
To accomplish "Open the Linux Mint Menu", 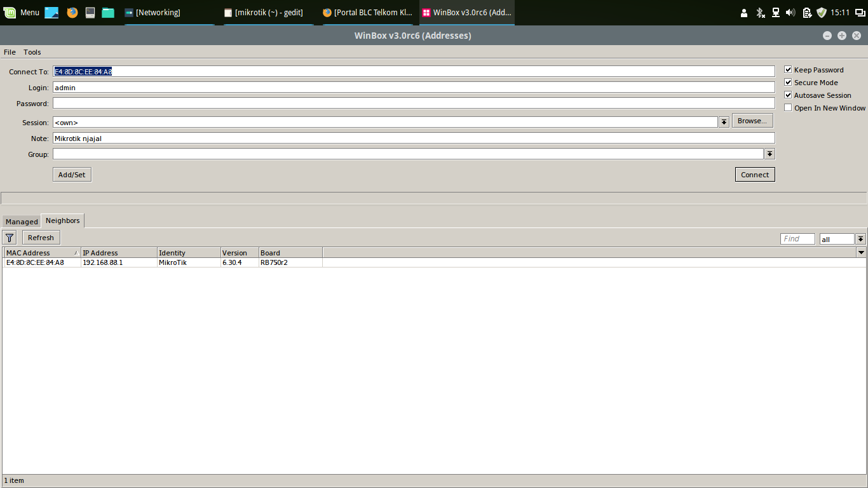I will pyautogui.click(x=21, y=12).
